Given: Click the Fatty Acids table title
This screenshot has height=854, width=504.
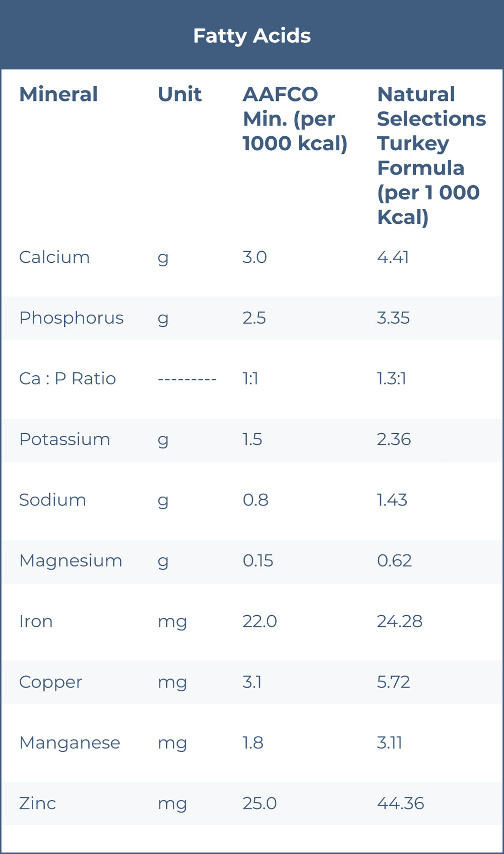Looking at the screenshot, I should tap(252, 36).
